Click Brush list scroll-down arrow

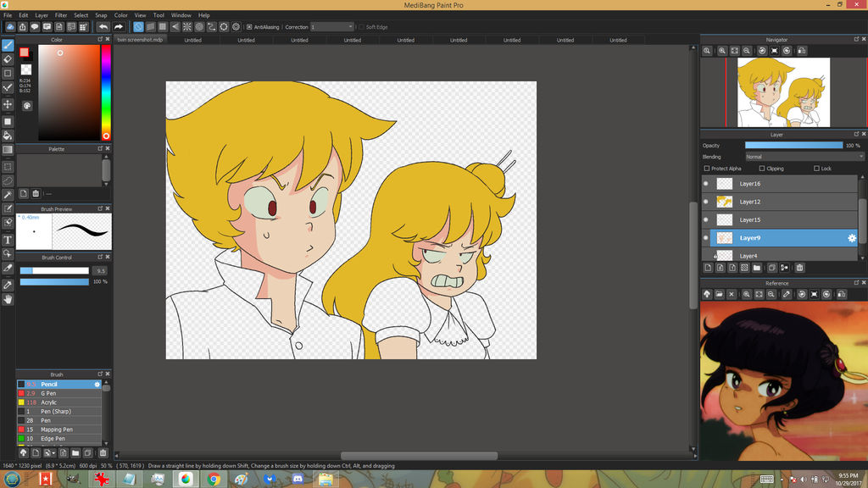(x=106, y=442)
